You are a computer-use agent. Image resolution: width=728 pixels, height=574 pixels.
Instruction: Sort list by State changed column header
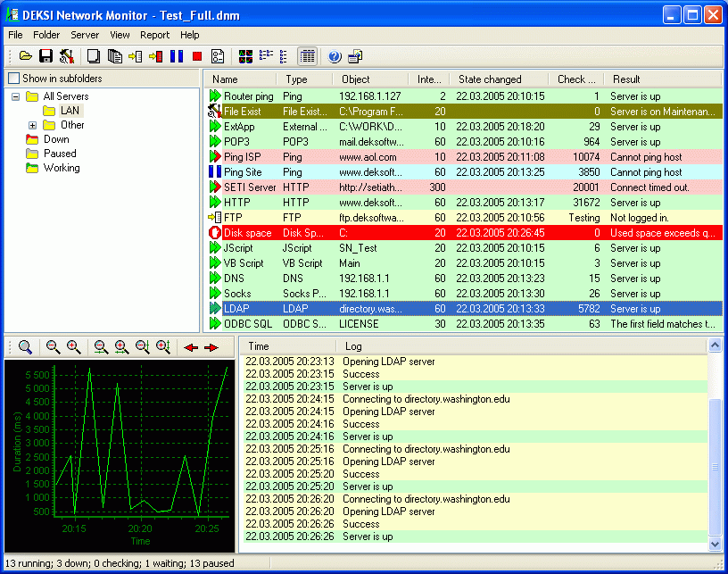point(500,79)
